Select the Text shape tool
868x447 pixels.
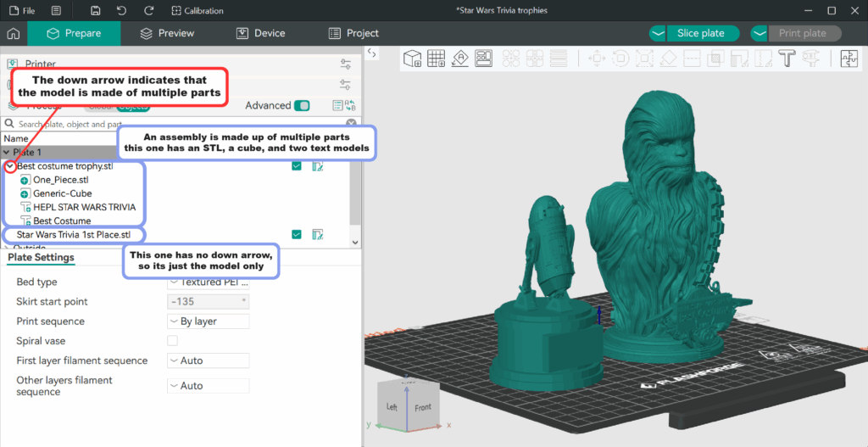787,59
